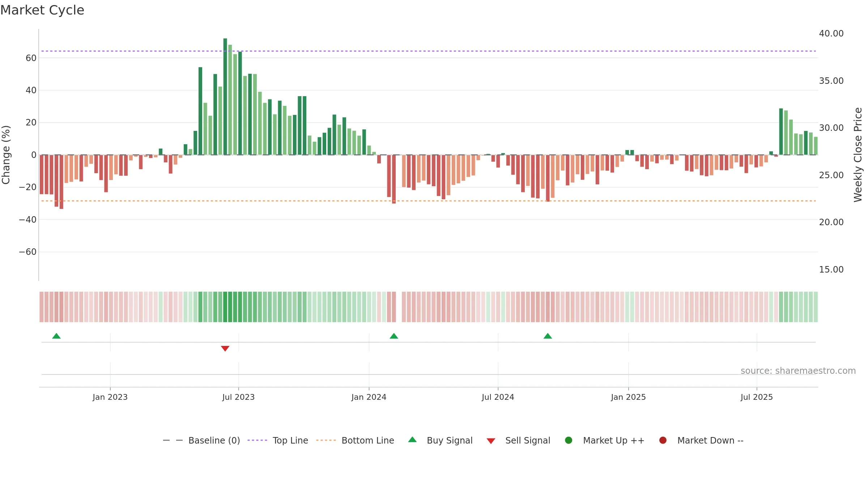This screenshot has width=868, height=488.
Task: Click the 60 tick on change axis
Action: click(31, 58)
